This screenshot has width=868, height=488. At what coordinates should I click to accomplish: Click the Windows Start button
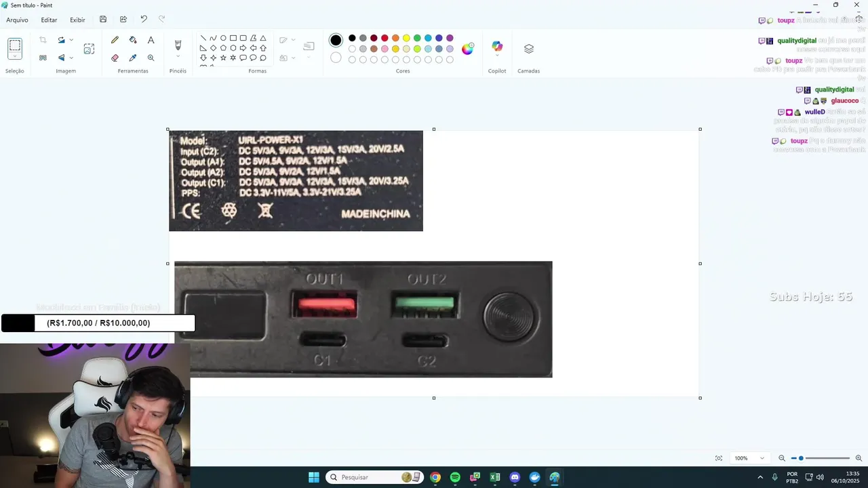314,477
